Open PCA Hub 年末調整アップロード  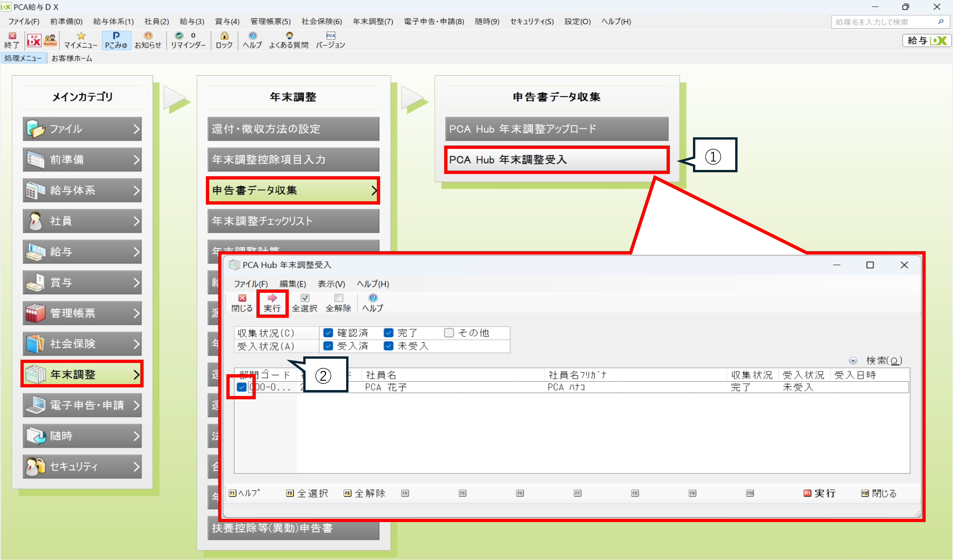(557, 129)
